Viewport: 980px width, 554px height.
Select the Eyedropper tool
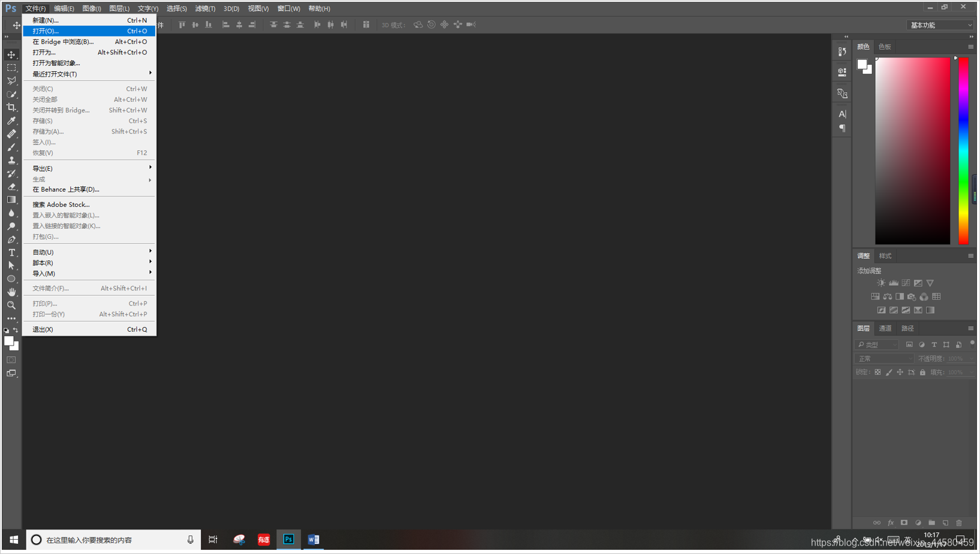(11, 120)
